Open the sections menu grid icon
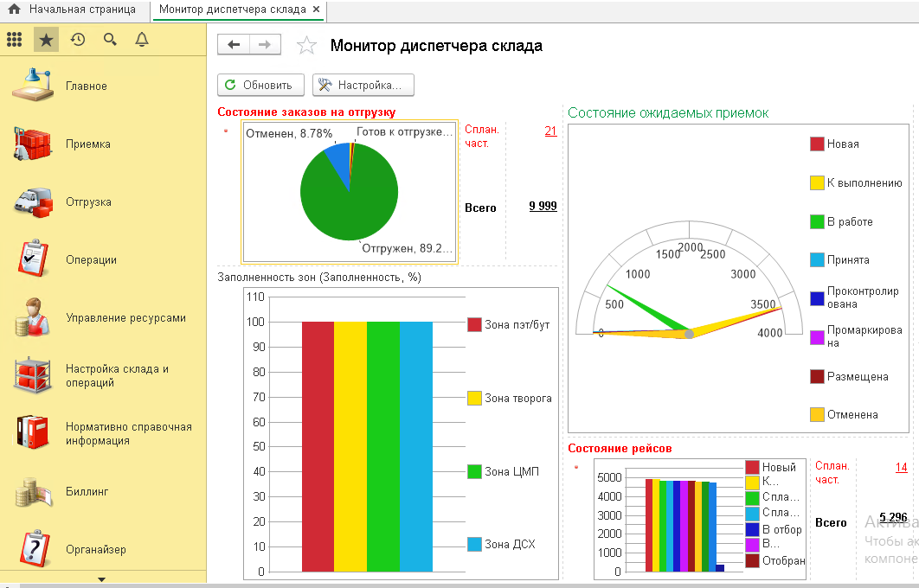 tap(14, 39)
